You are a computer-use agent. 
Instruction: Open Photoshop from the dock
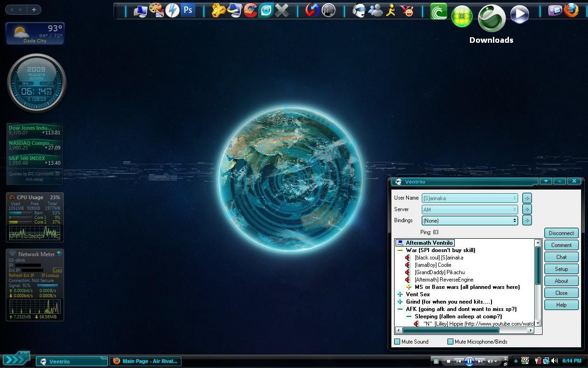tap(188, 10)
